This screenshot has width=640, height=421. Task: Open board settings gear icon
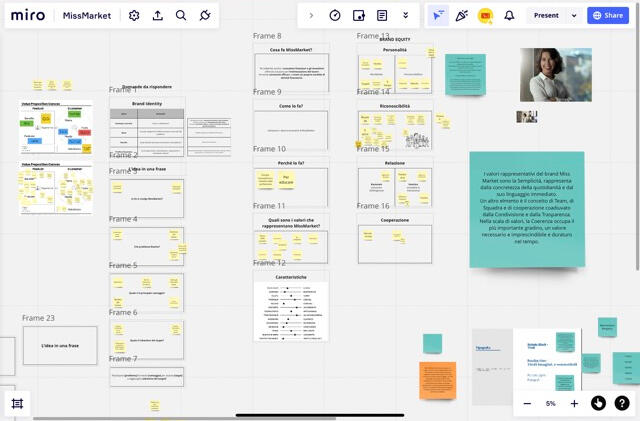click(x=135, y=16)
